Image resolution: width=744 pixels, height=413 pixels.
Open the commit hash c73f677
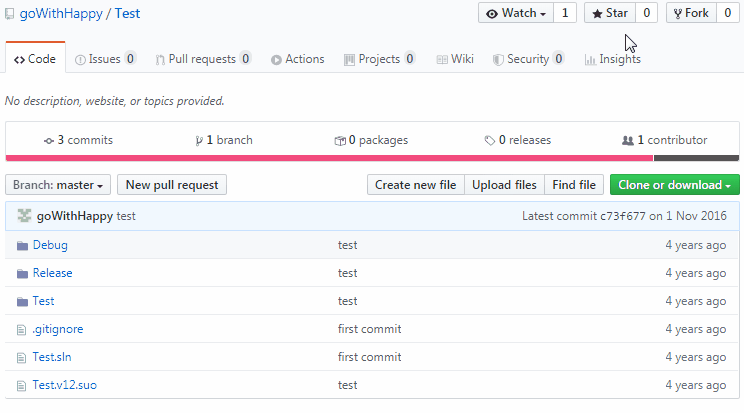pos(623,216)
